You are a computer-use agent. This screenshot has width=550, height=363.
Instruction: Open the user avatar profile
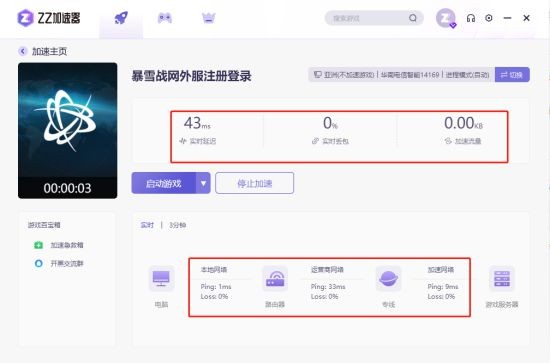click(445, 18)
